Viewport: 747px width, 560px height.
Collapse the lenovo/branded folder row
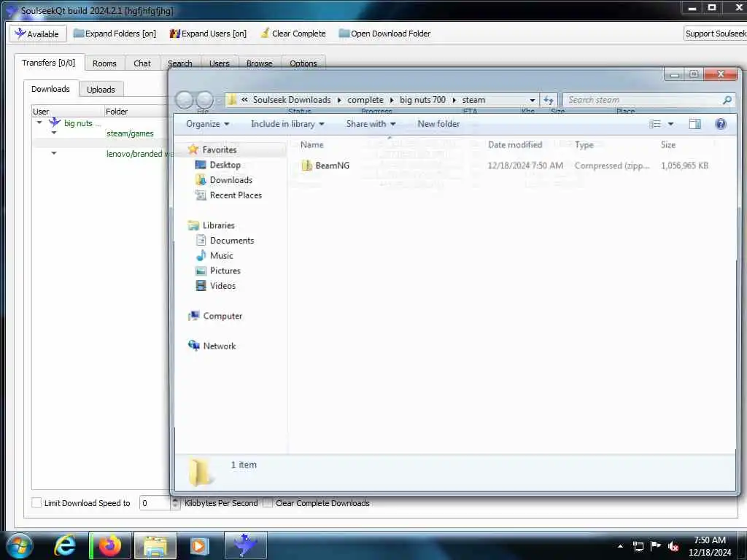point(54,153)
